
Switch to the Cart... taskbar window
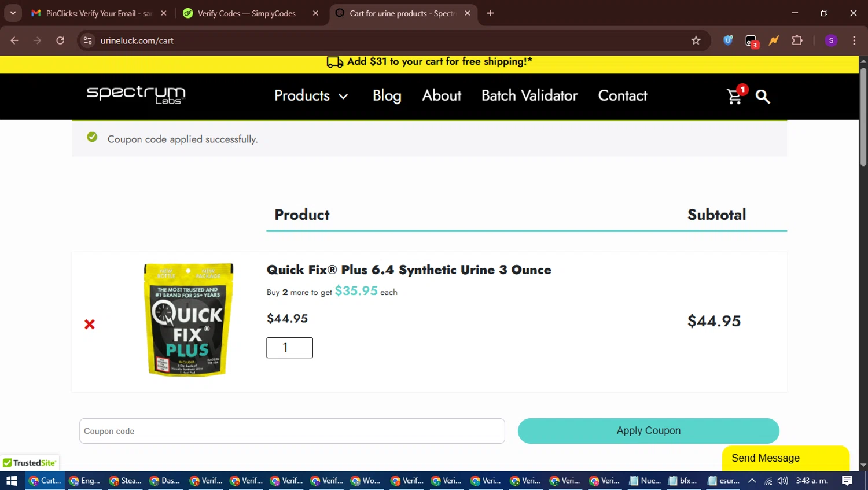[45, 481]
